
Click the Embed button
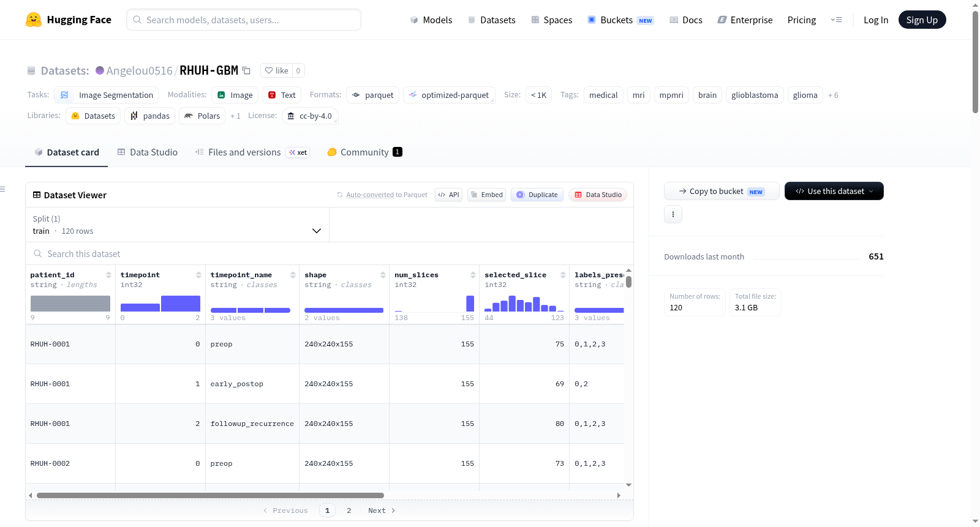[486, 195]
